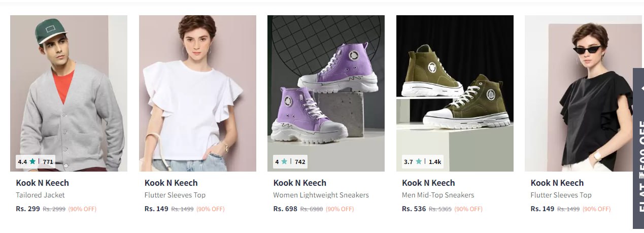Click Kook N Keech brand above Tailored Jacket
The width and height of the screenshot is (644, 233).
(42, 183)
